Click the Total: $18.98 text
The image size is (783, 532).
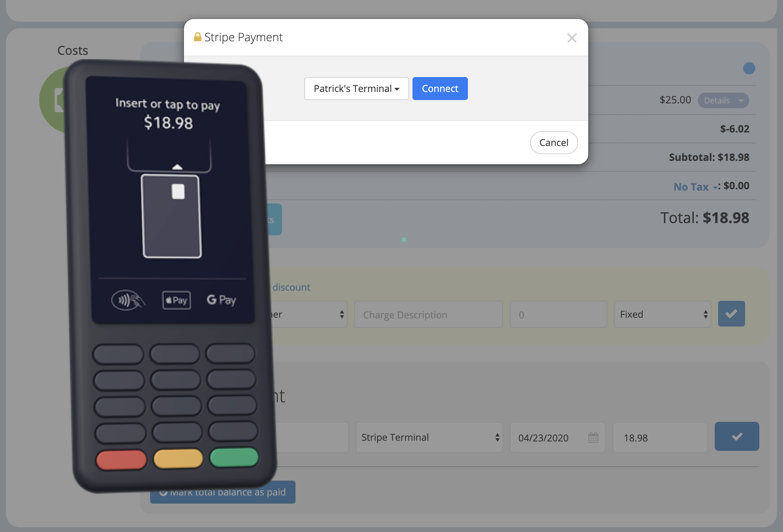point(705,218)
